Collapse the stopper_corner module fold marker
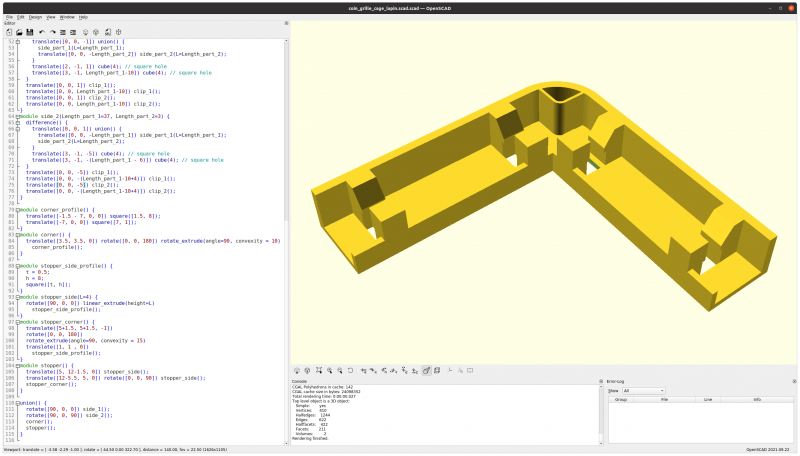Viewport: 800px width, 456px height. click(x=18, y=322)
